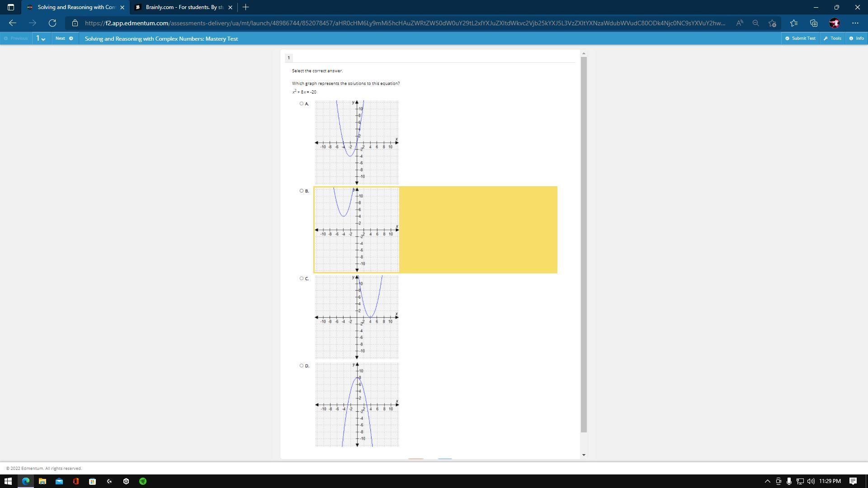This screenshot has width=868, height=488.
Task: Refresh the browser page
Action: click(52, 23)
